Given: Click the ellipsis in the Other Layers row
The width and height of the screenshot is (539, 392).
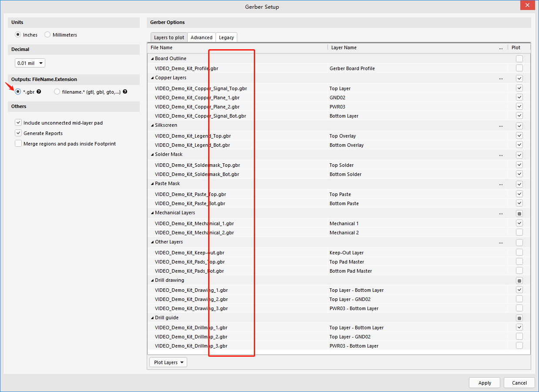Looking at the screenshot, I should 501,243.
